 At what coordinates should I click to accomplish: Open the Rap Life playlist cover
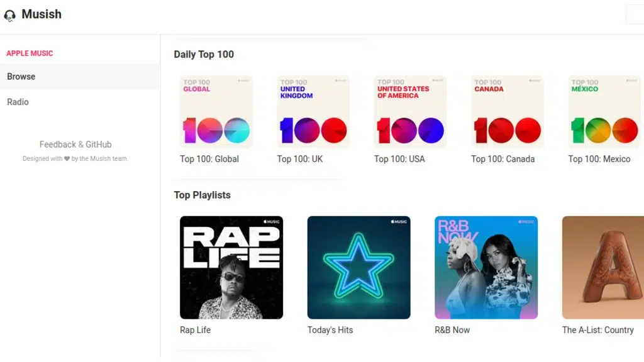tap(231, 267)
